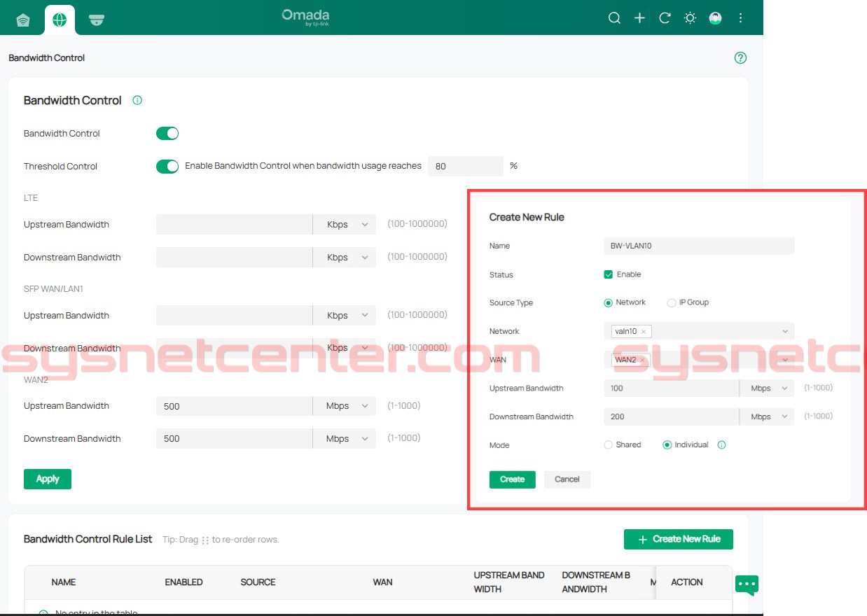This screenshot has height=616, width=867.
Task: Switch to the wireless home tab
Action: point(23,20)
